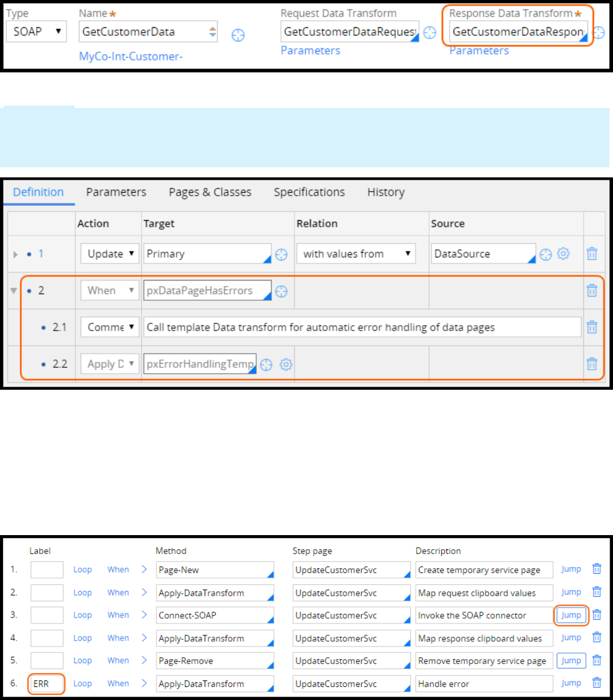613x700 pixels.
Task: Click Jump for Connect-SOAP step 3
Action: tap(571, 615)
